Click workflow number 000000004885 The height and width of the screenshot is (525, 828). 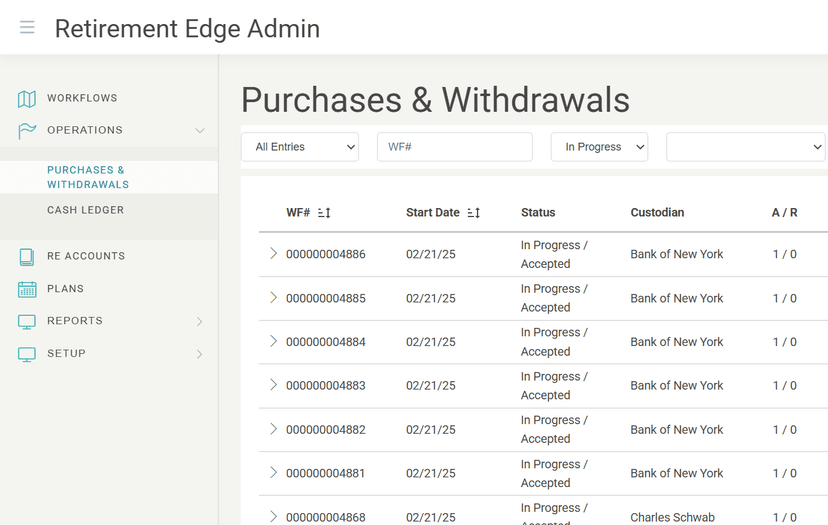(326, 298)
